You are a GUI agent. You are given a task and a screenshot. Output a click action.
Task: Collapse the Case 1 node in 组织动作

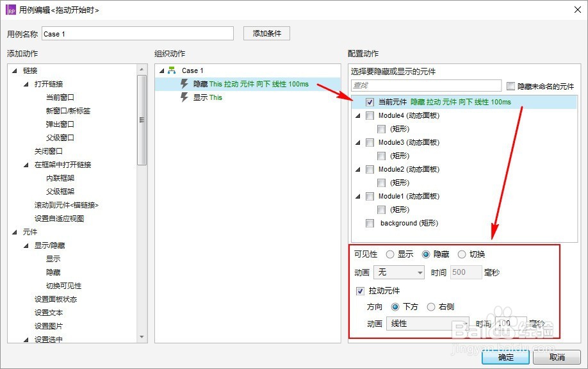point(162,70)
